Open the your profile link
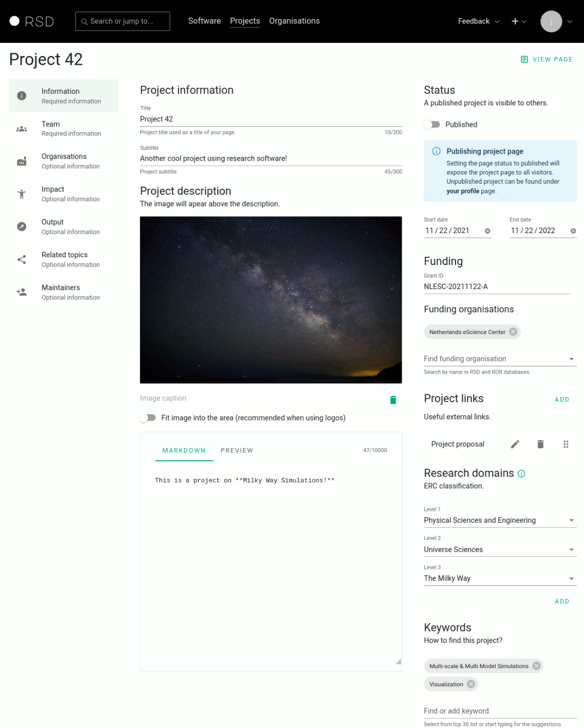This screenshot has height=728, width=584. (463, 191)
